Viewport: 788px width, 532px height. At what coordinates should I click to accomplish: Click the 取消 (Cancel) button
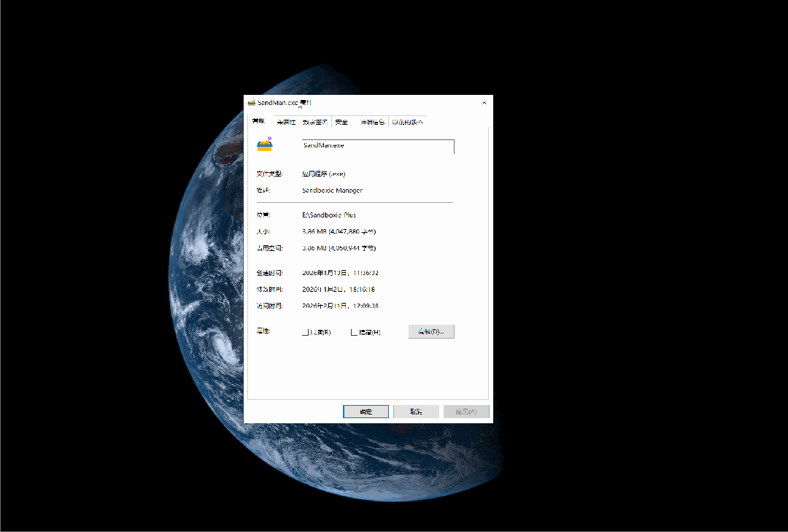click(x=416, y=412)
